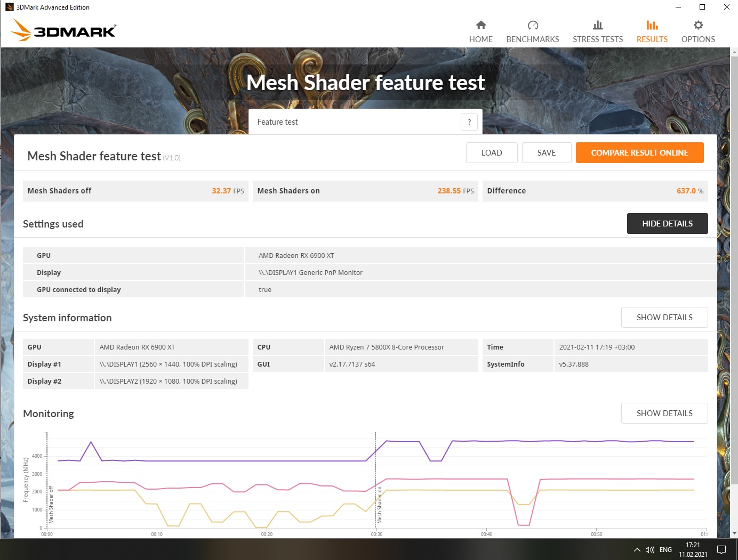The image size is (738, 560).
Task: Click the Mesh Shader on timeline marker
Action: point(380,505)
